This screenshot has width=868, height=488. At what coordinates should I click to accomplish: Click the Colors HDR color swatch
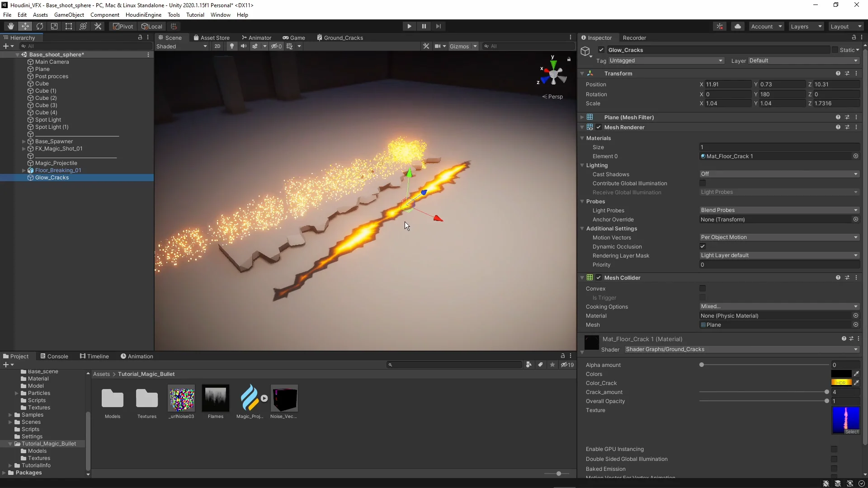[x=842, y=374]
